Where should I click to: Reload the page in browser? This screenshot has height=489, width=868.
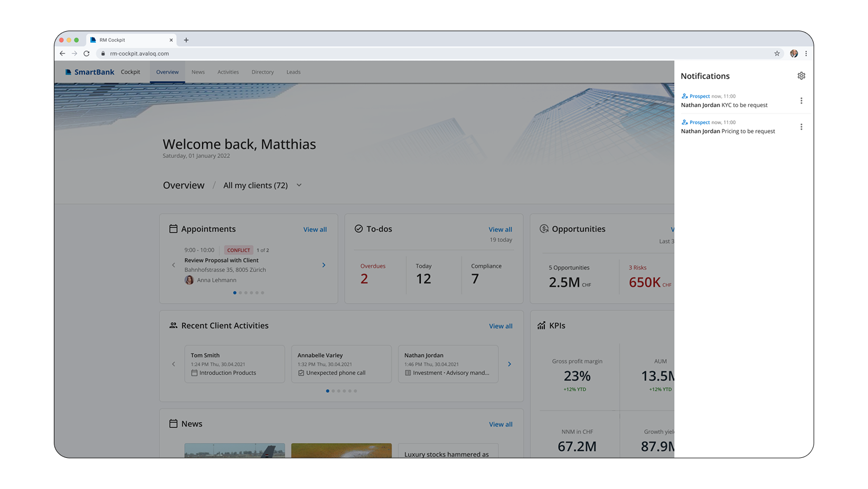(87, 53)
